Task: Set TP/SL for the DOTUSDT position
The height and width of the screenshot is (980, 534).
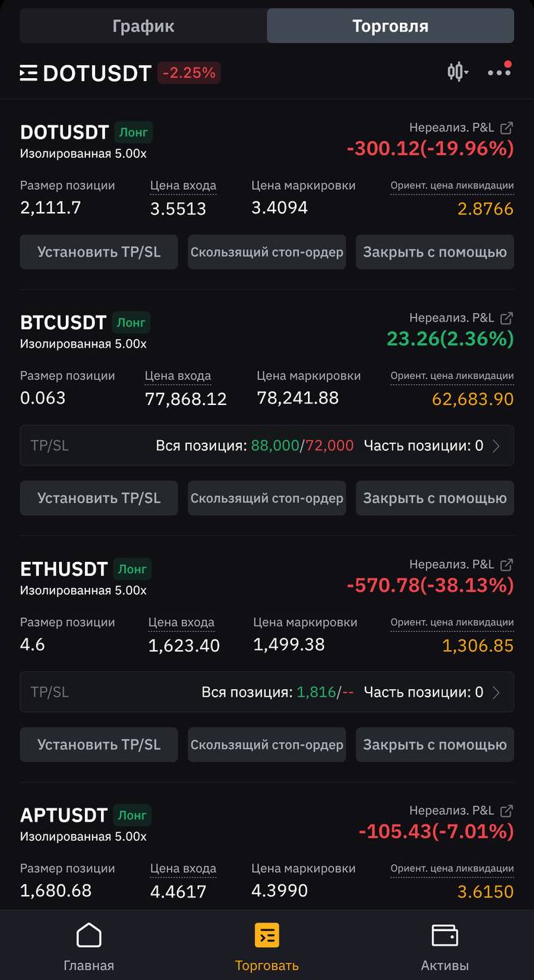Action: (99, 252)
